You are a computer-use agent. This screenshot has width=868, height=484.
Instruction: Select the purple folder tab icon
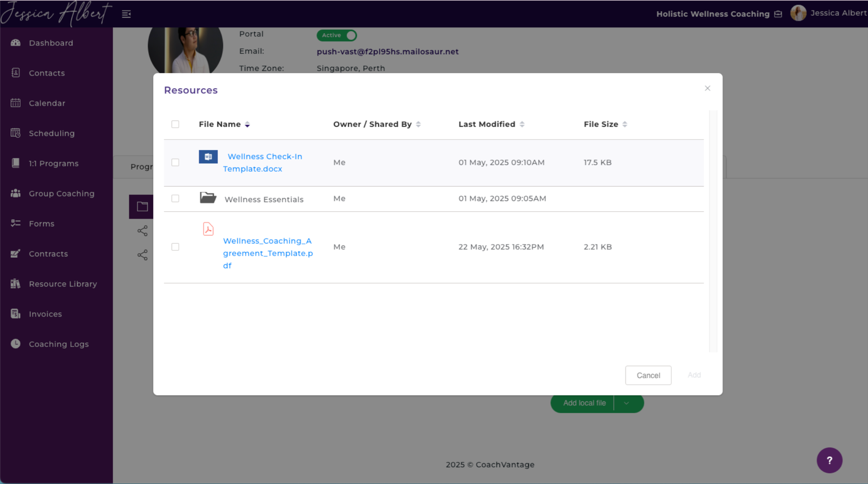[142, 207]
